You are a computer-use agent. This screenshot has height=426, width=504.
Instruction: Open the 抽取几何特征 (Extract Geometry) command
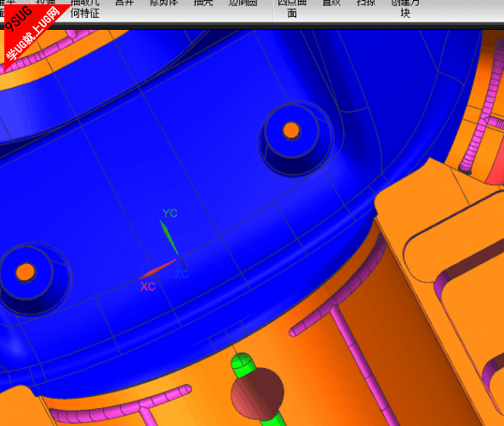pyautogui.click(x=85, y=9)
